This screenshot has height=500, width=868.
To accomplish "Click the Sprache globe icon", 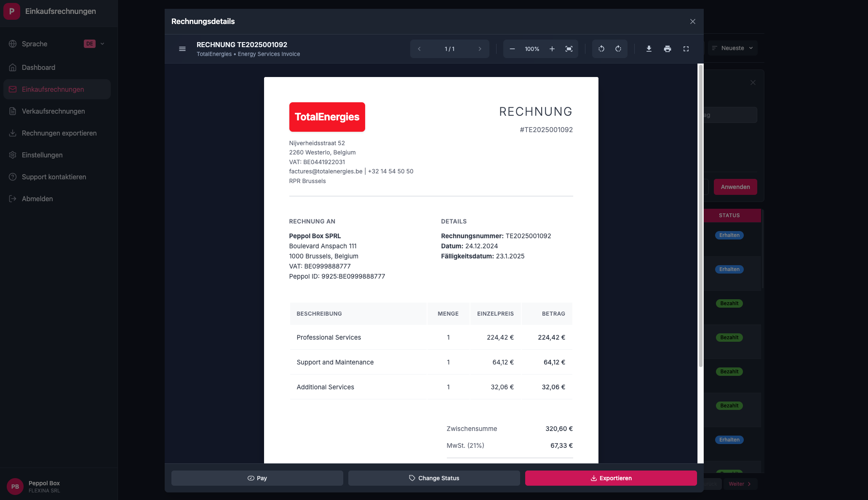I will tap(13, 44).
